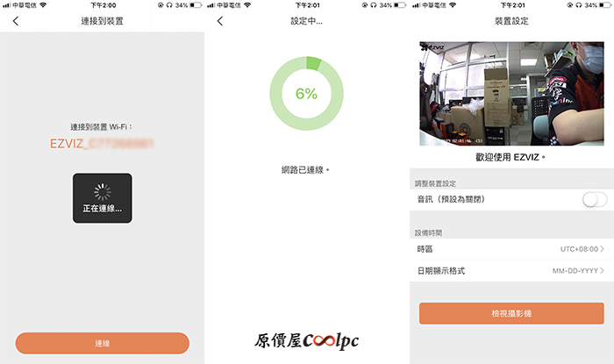Tap the headphone icon in second phone status bar
614x364 pixels.
373,5
